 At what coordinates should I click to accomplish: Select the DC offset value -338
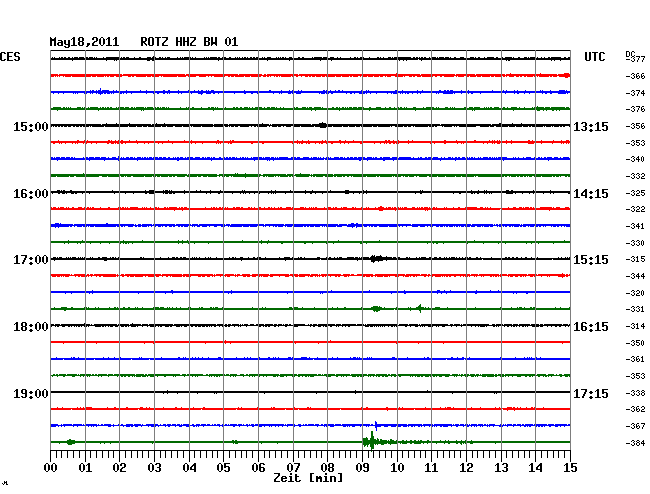[x=635, y=393]
